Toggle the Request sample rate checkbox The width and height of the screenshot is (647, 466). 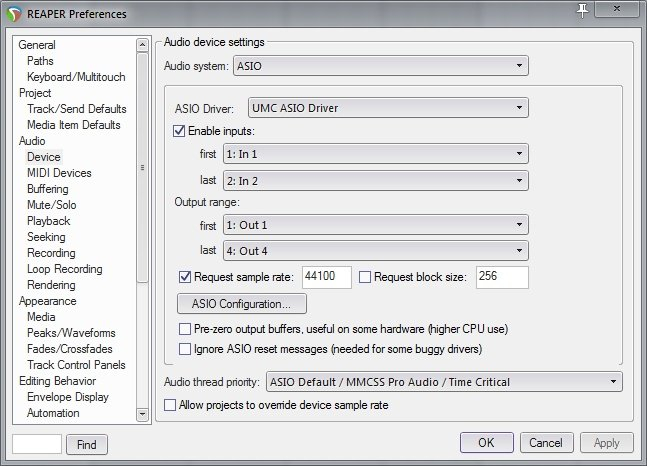pos(185,277)
